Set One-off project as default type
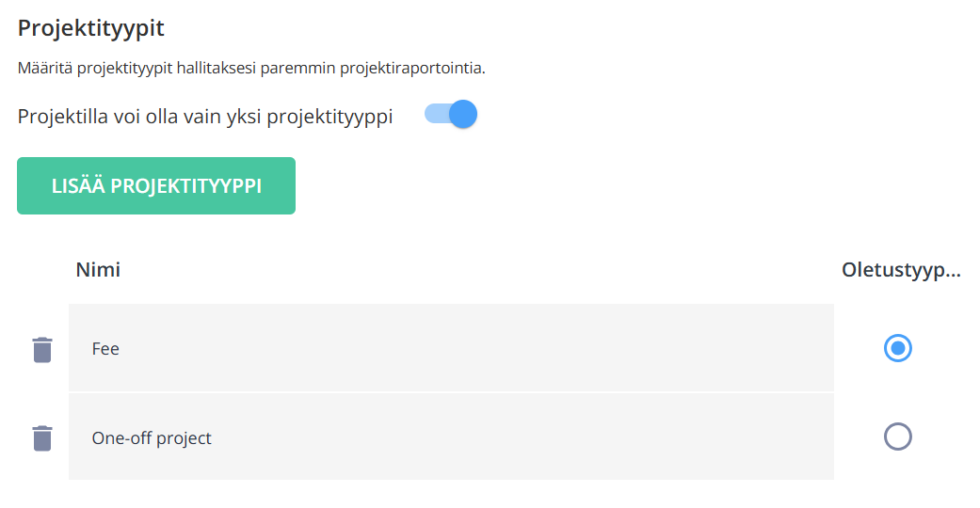The image size is (980, 508). (897, 437)
